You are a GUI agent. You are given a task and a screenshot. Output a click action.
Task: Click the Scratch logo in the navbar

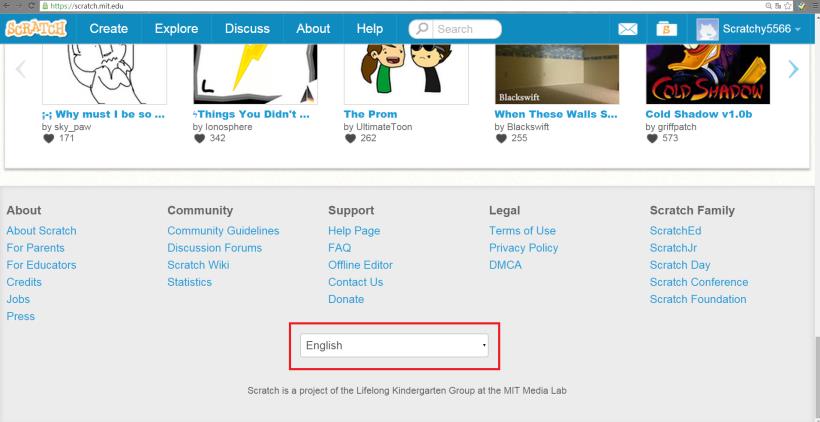(36, 28)
